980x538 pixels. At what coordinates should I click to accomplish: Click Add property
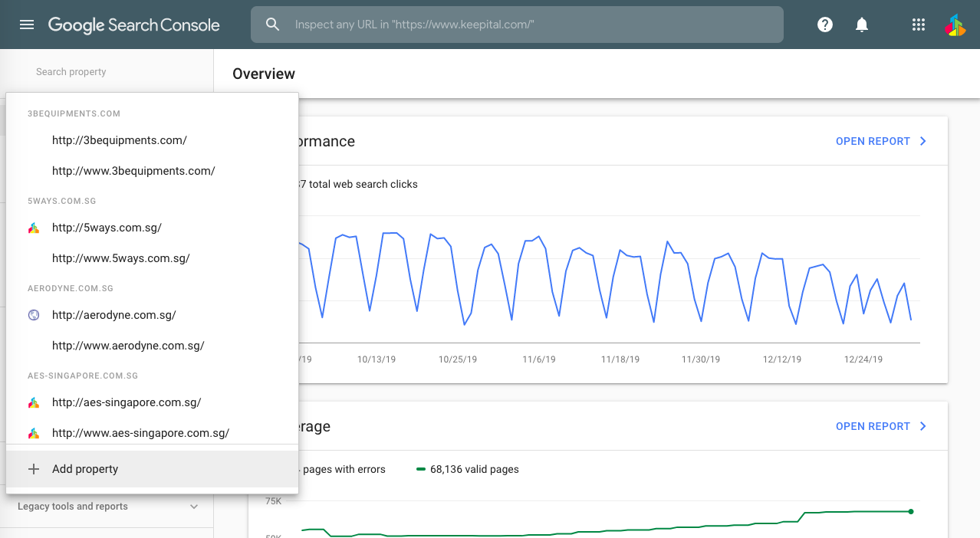click(x=85, y=469)
